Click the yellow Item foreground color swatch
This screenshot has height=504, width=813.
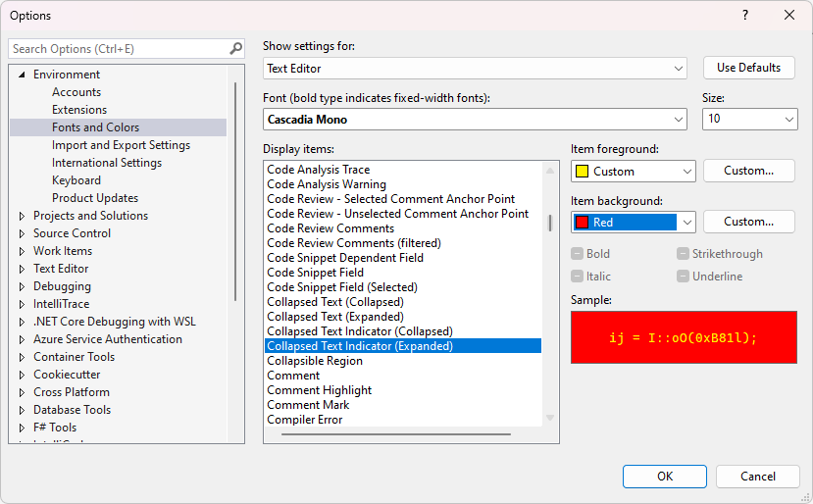click(x=583, y=172)
